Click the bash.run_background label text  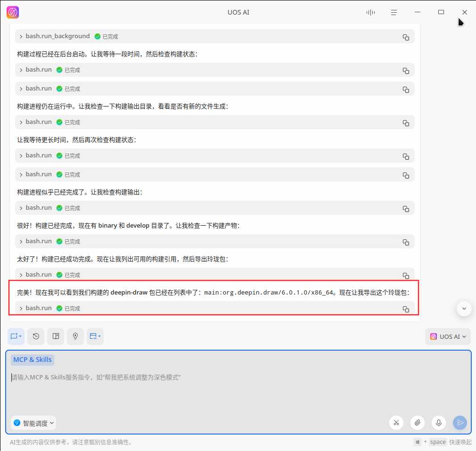(x=57, y=36)
